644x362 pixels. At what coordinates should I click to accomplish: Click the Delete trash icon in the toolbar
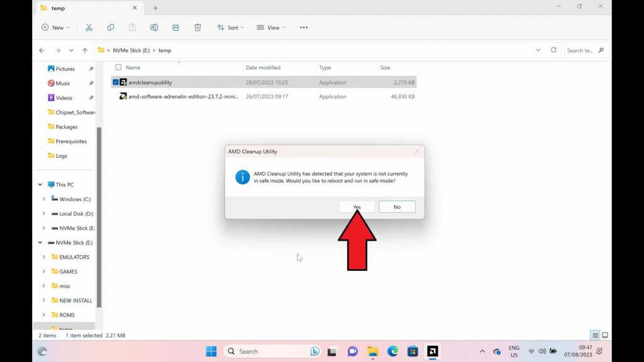(197, 27)
